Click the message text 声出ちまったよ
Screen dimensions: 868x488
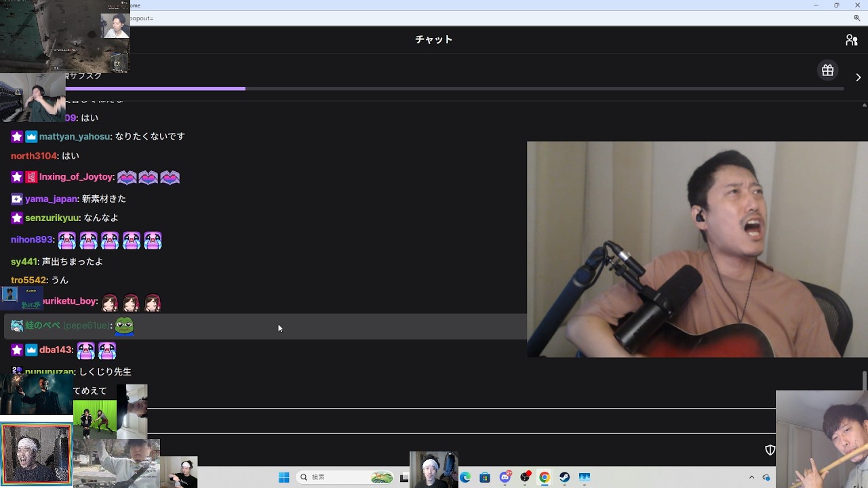pyautogui.click(x=73, y=262)
